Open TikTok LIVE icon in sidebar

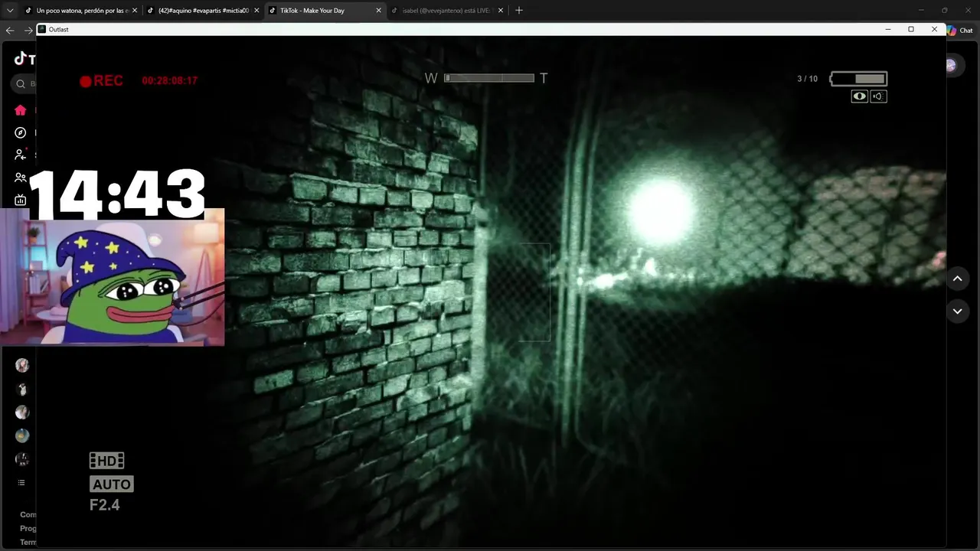point(21,200)
